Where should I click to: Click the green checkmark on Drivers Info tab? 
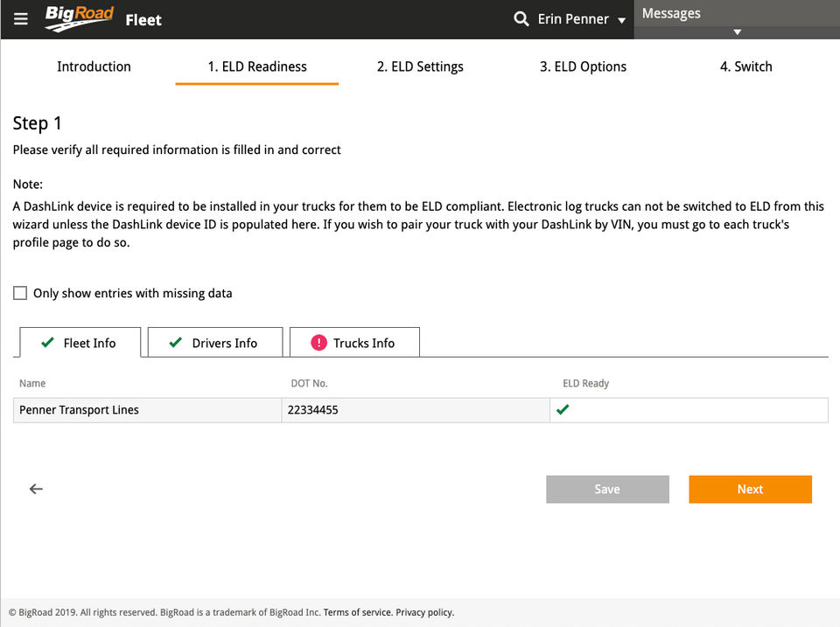click(175, 343)
